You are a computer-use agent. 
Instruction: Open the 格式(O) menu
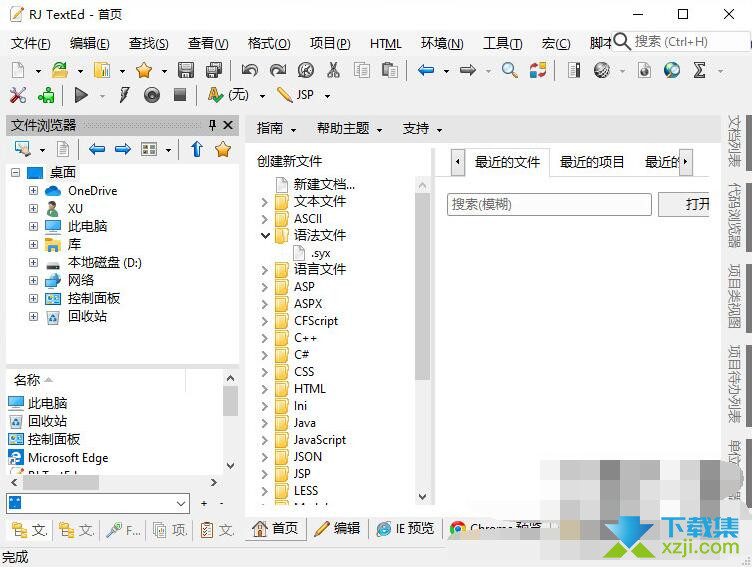[x=269, y=43]
